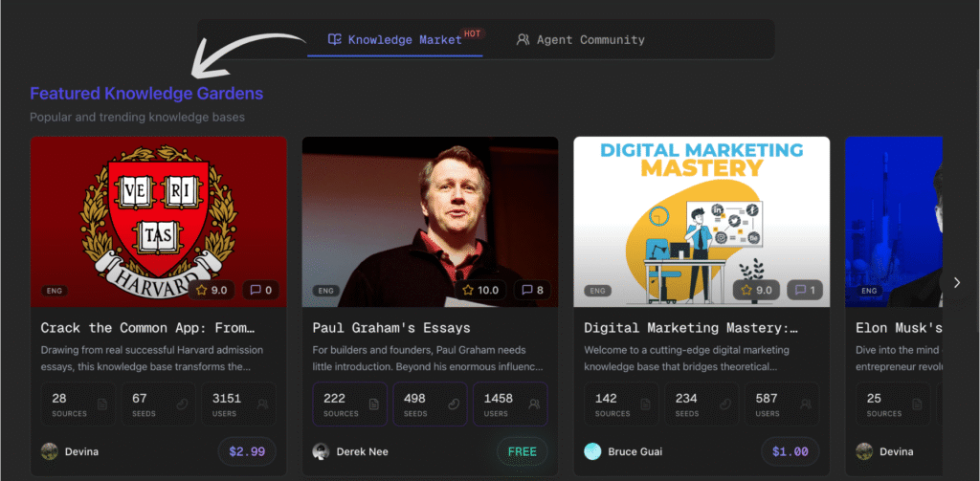This screenshot has width=980, height=481.
Task: Open the Digital Marketing Mastery thumbnail
Action: click(702, 222)
